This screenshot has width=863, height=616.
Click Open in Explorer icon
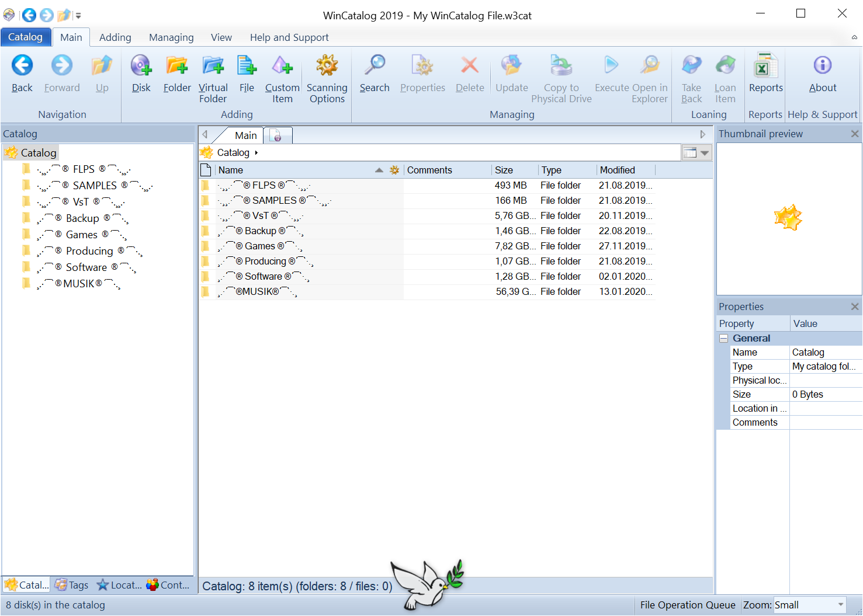[x=650, y=65]
